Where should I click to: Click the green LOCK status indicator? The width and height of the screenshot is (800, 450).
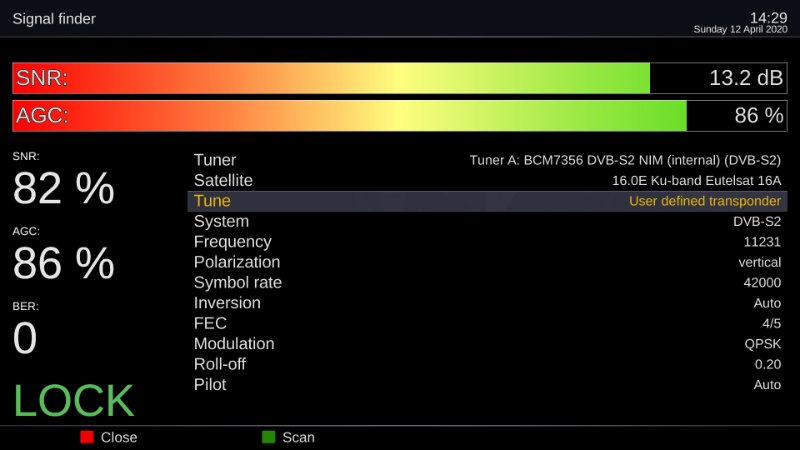coord(74,400)
